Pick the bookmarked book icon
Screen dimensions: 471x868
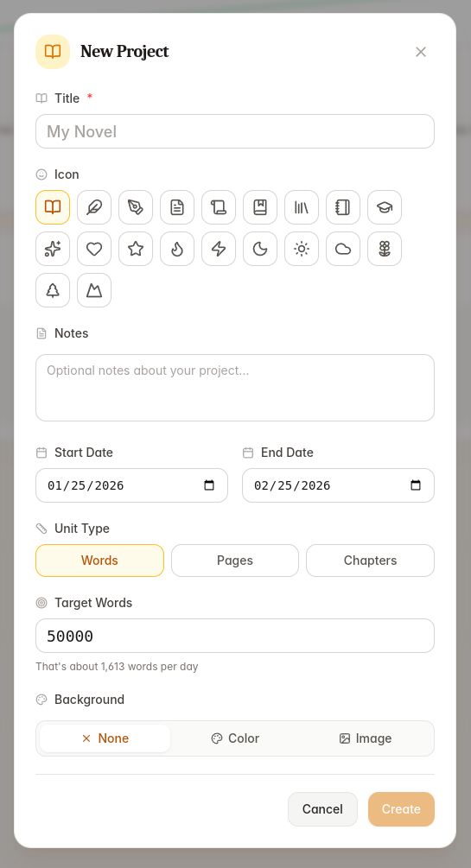point(260,207)
